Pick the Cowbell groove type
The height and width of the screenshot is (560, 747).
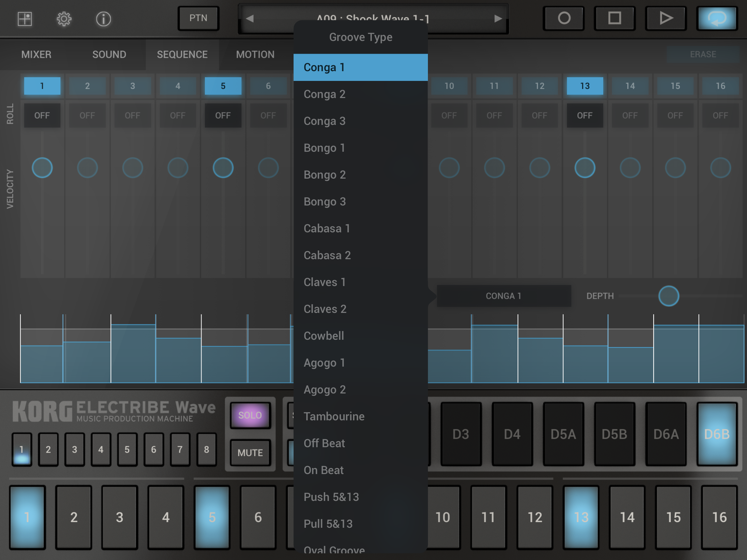point(360,336)
